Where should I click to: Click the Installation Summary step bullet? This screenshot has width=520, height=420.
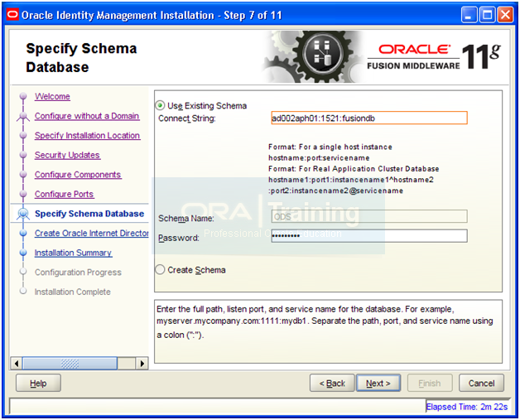[23, 253]
